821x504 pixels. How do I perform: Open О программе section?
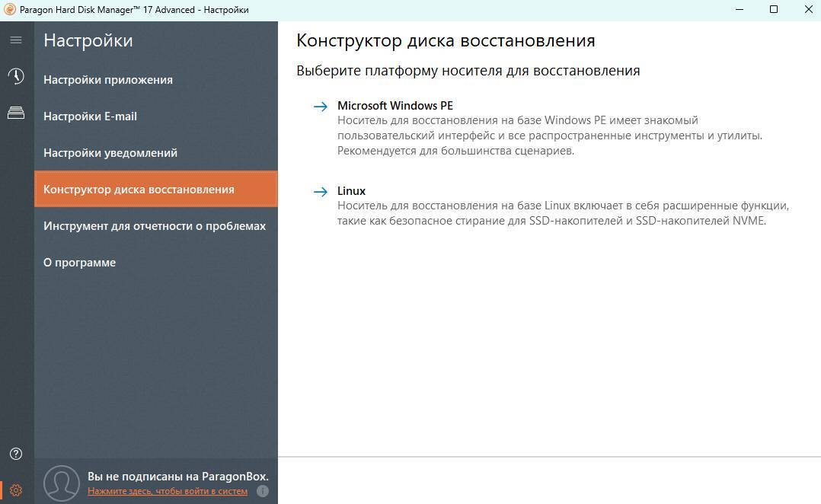[156, 262]
